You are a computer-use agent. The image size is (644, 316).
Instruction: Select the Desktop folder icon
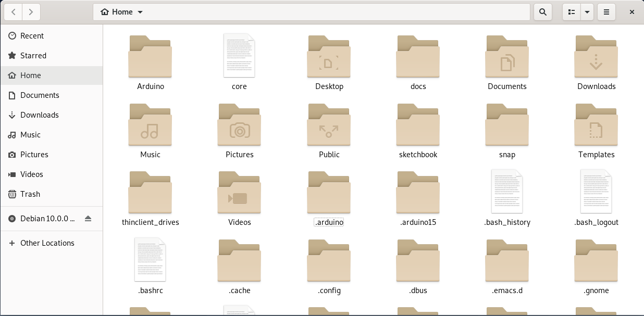click(329, 56)
